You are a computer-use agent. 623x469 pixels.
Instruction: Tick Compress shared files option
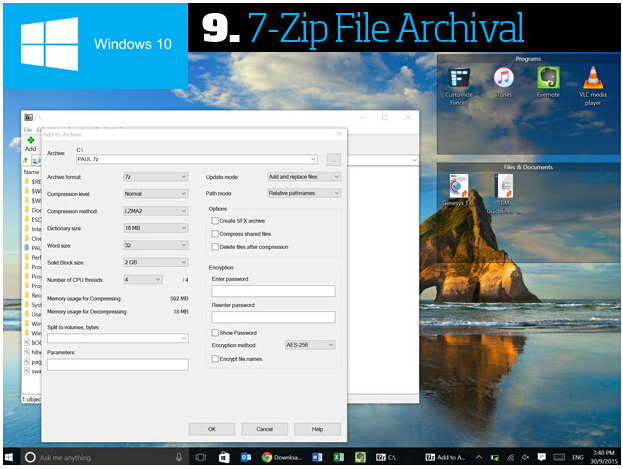point(215,234)
